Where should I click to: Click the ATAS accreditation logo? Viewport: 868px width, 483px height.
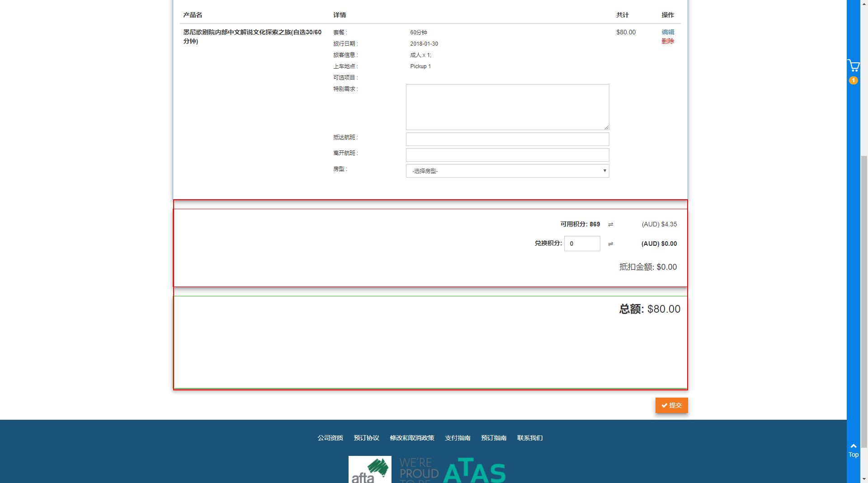tap(474, 470)
